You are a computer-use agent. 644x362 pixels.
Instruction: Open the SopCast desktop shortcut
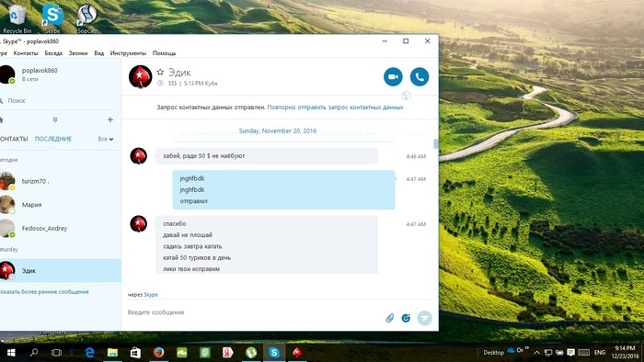point(87,18)
